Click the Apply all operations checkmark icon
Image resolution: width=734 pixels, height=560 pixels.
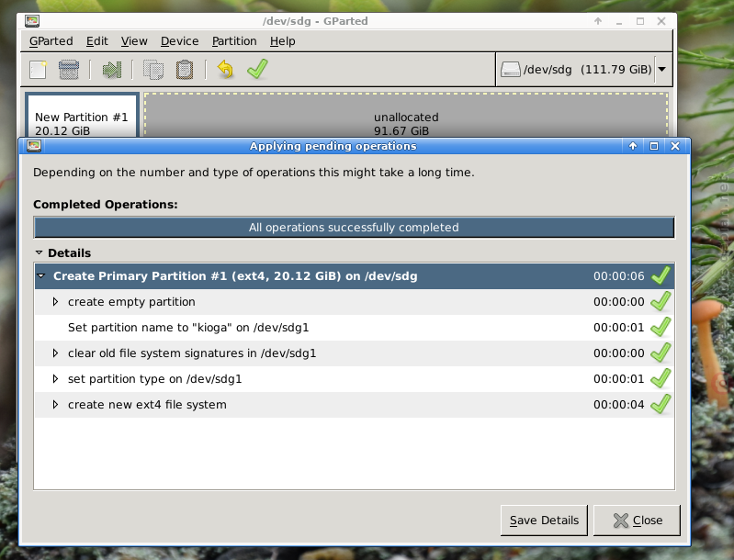(x=257, y=69)
